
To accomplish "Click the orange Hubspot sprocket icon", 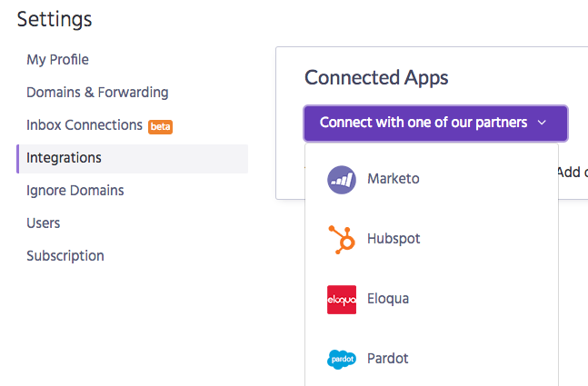I will [x=342, y=240].
